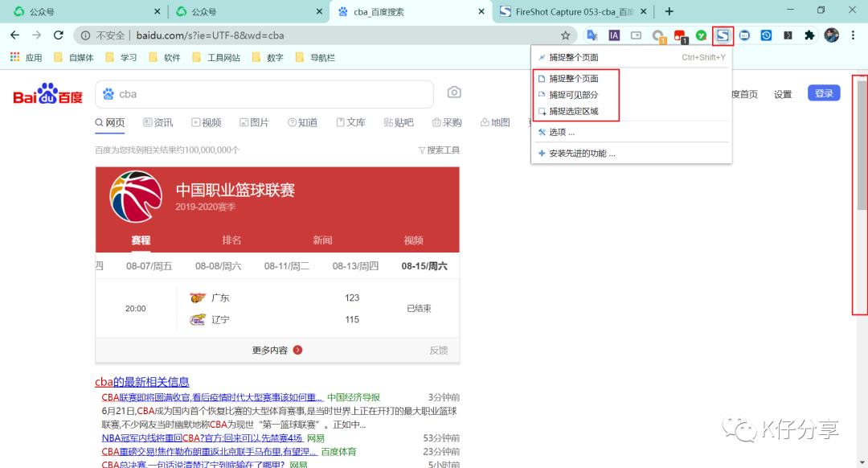868x468 pixels.
Task: Switch to the cba_百度搜索 browser tab
Action: pos(410,11)
